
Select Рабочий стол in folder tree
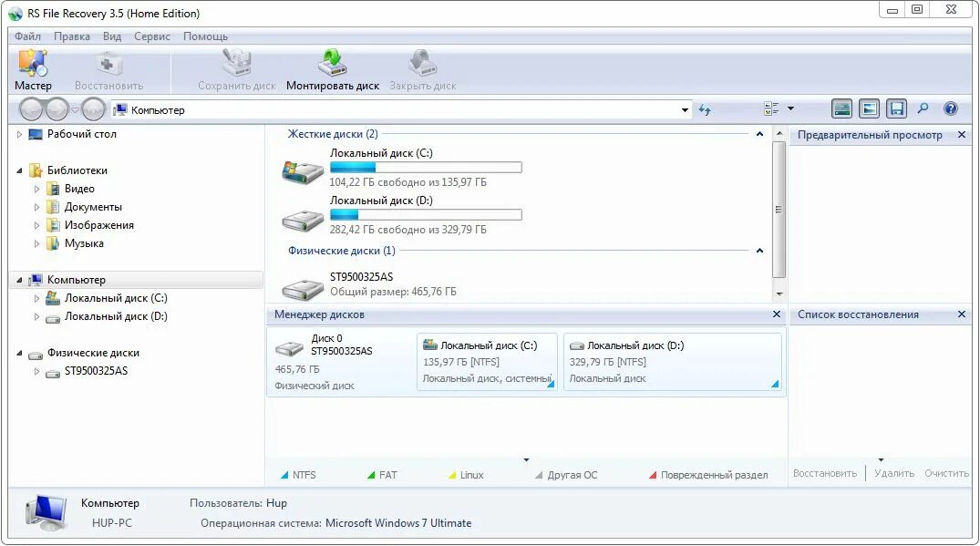click(81, 134)
